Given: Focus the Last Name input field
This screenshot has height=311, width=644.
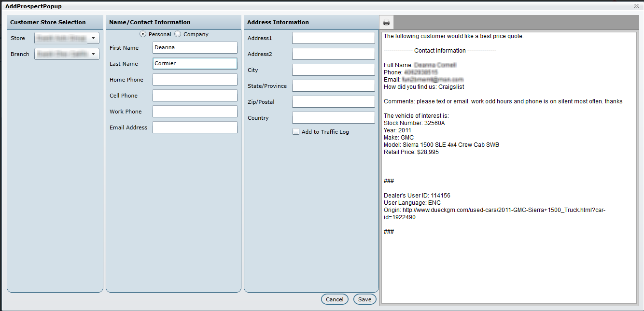Looking at the screenshot, I should tap(195, 64).
